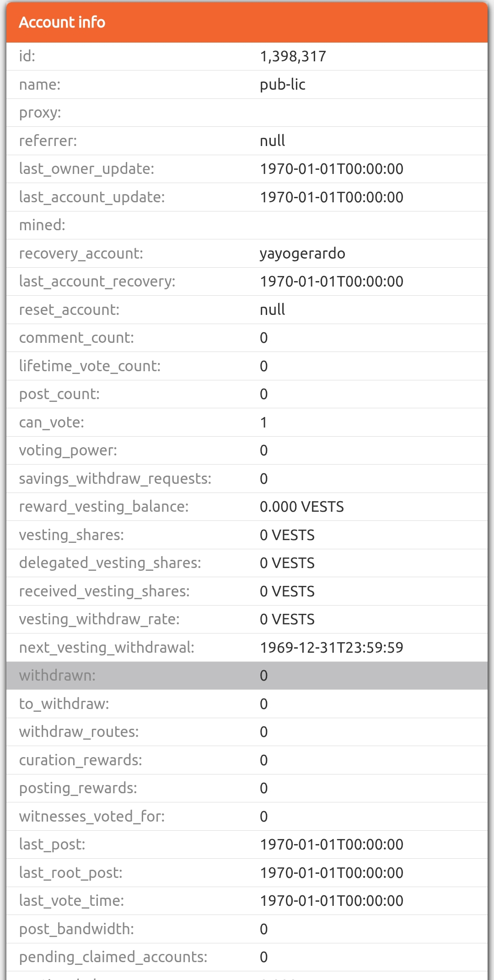This screenshot has width=494, height=980.
Task: Select the highlighted withdrawn row
Action: [247, 676]
